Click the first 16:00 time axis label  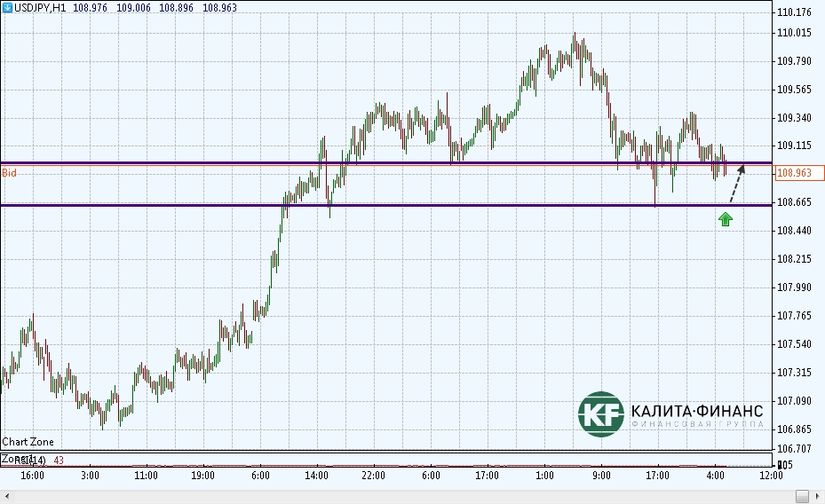(x=33, y=476)
